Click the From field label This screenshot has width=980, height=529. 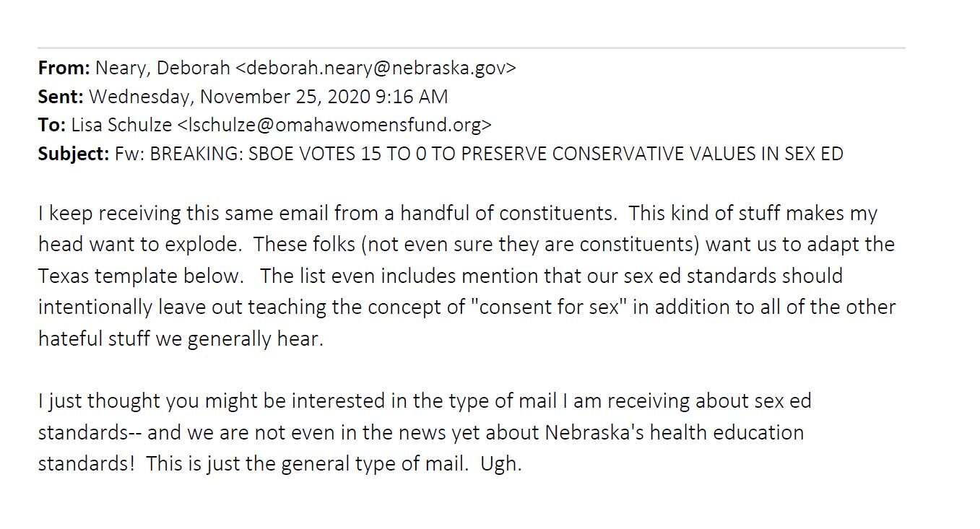[x=64, y=68]
